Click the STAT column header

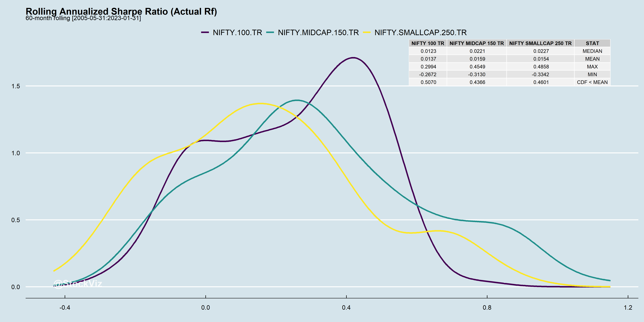[x=592, y=43]
